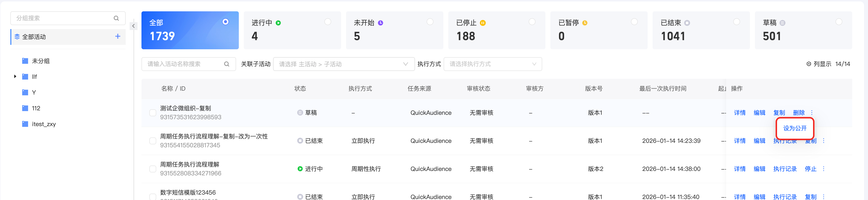Select the 进行中 filter radio button
This screenshot has width=868, height=200.
click(x=328, y=22)
